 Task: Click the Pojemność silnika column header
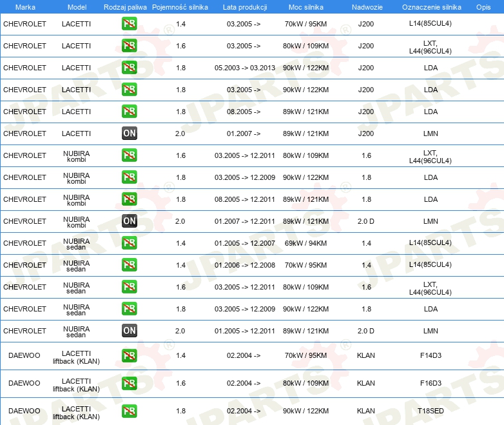[180, 7]
